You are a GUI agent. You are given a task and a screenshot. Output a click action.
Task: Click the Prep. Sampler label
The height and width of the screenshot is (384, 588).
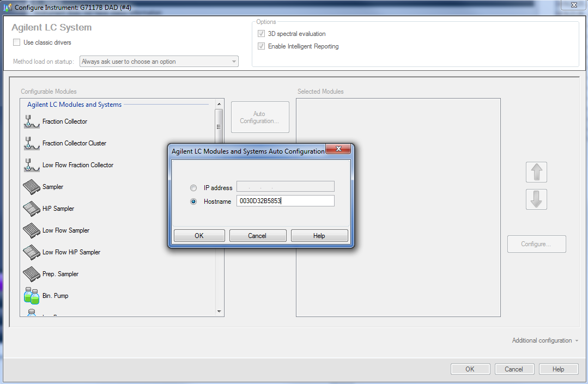[x=60, y=274]
